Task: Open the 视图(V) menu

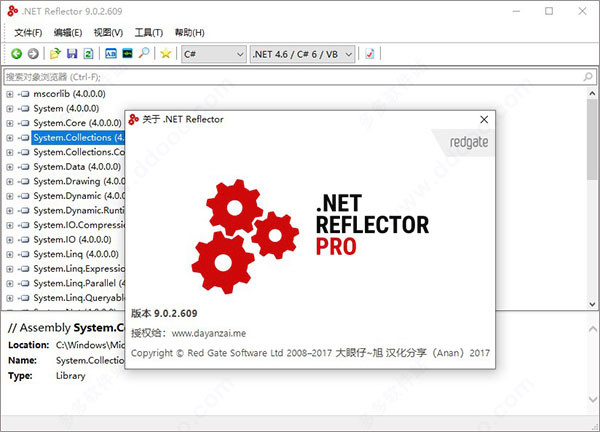Action: click(x=108, y=33)
